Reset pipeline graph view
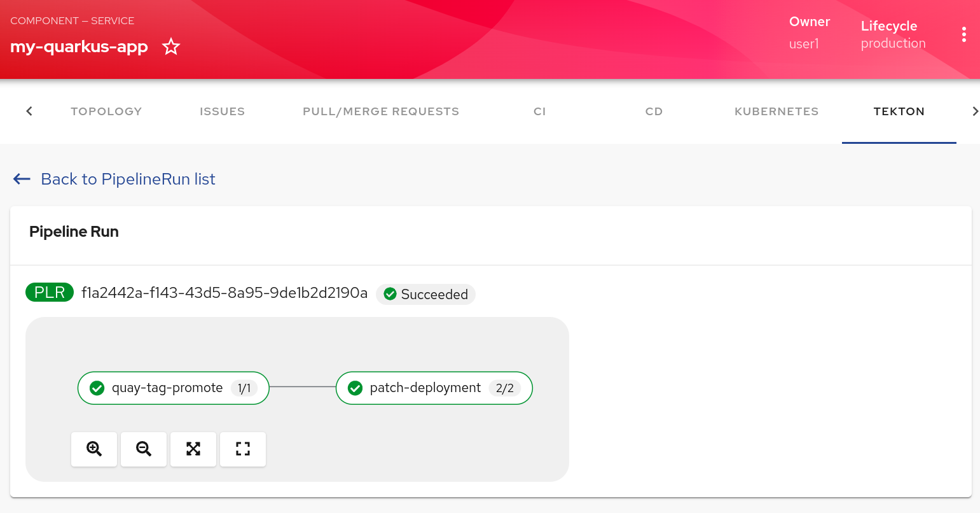 tap(243, 449)
